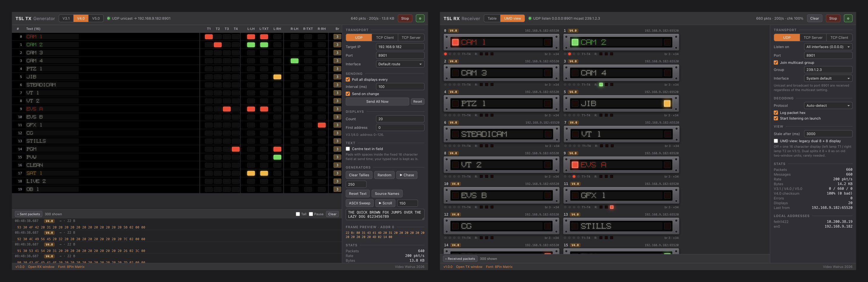Click the V4.0 badge on the first sent packet

50,221
